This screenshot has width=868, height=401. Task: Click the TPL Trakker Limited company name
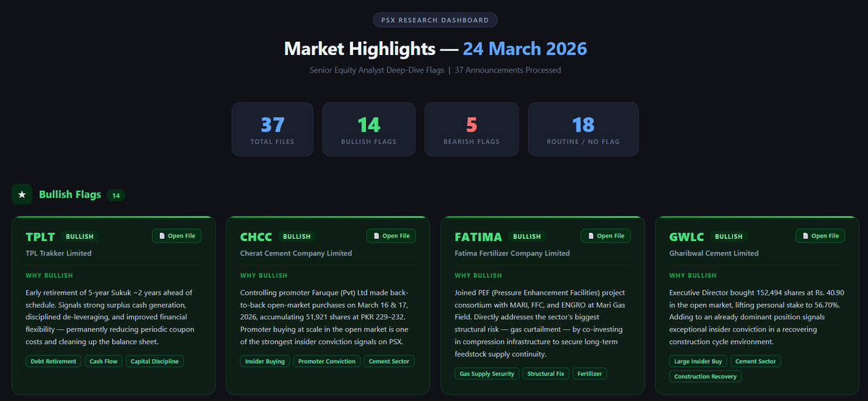pyautogui.click(x=59, y=253)
